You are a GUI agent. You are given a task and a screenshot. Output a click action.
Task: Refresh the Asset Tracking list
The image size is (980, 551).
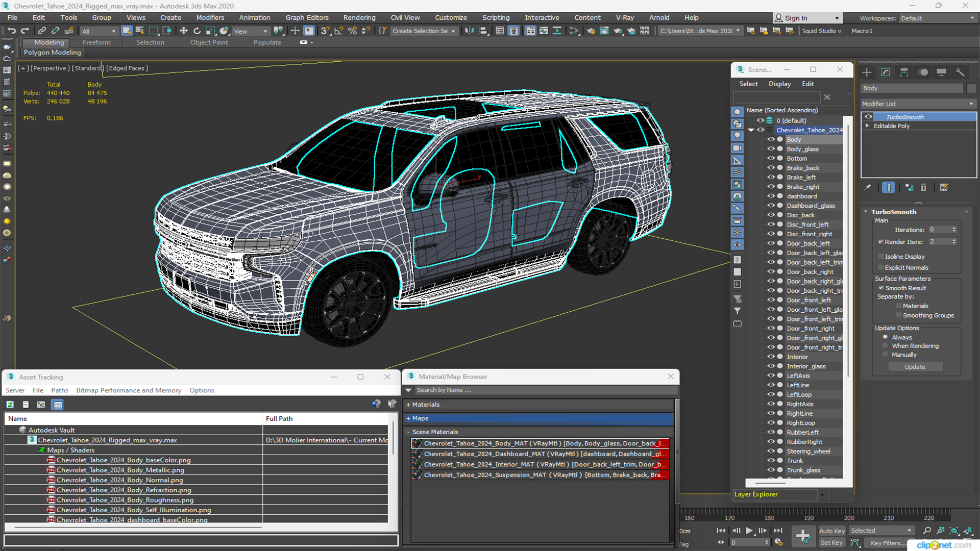(x=10, y=405)
